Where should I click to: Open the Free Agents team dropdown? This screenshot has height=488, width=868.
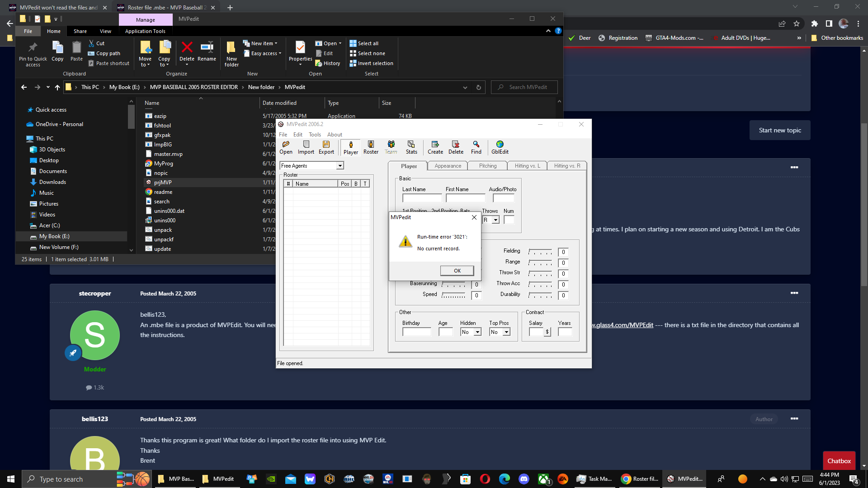[340, 166]
